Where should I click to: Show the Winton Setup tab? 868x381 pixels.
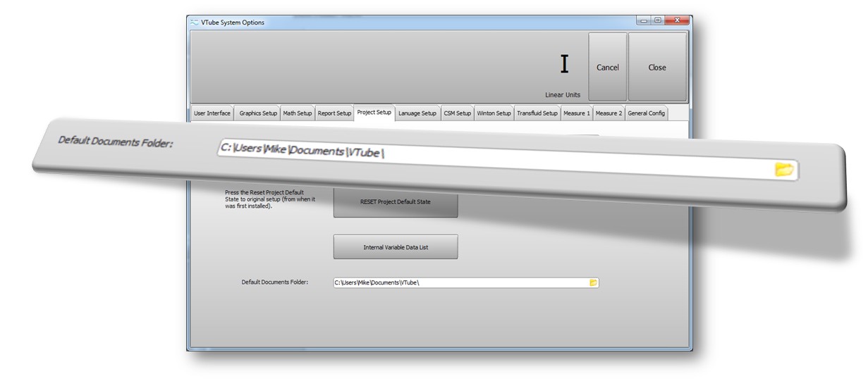494,113
